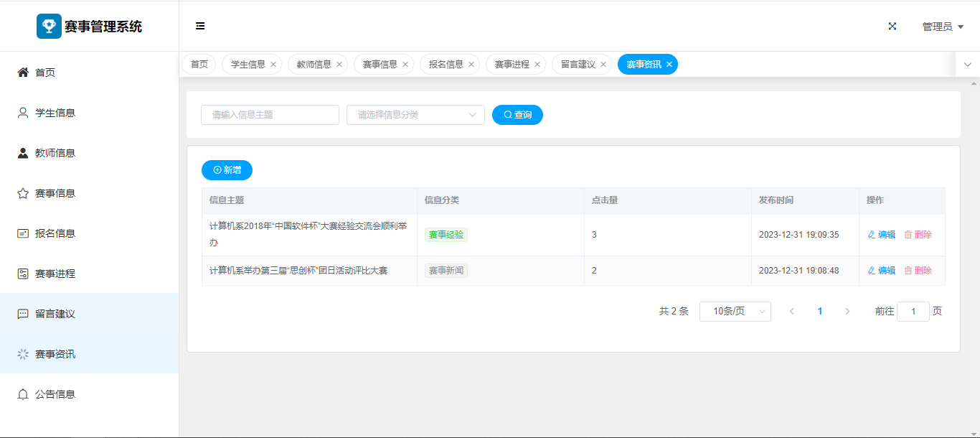Image resolution: width=980 pixels, height=438 pixels.
Task: Open 学生信息 in the sidebar
Action: click(x=55, y=113)
